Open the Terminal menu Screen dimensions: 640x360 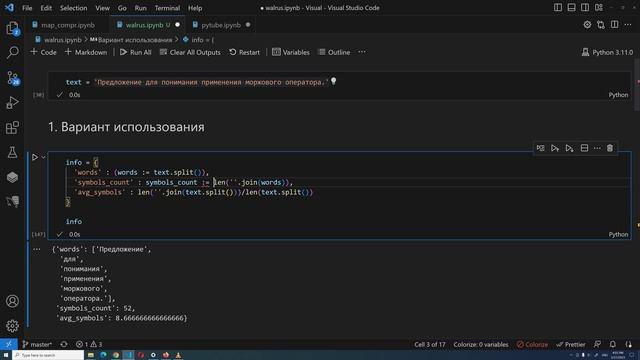[x=167, y=8]
